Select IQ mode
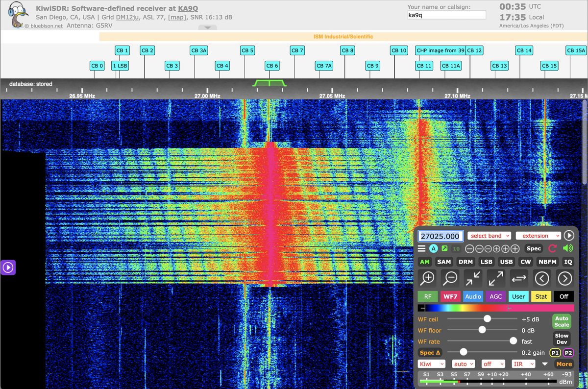Viewport: 588px width, 389px height. [568, 262]
